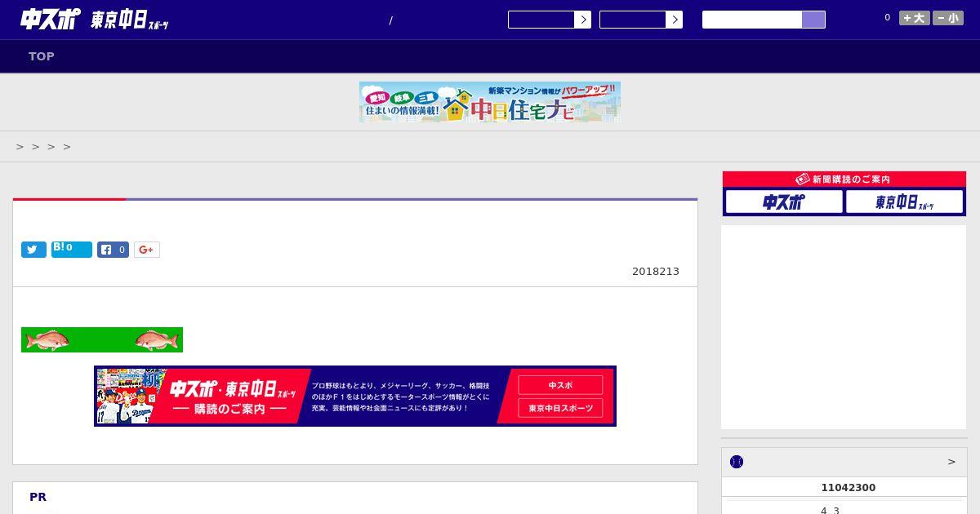Focus the header search input field

752,20
